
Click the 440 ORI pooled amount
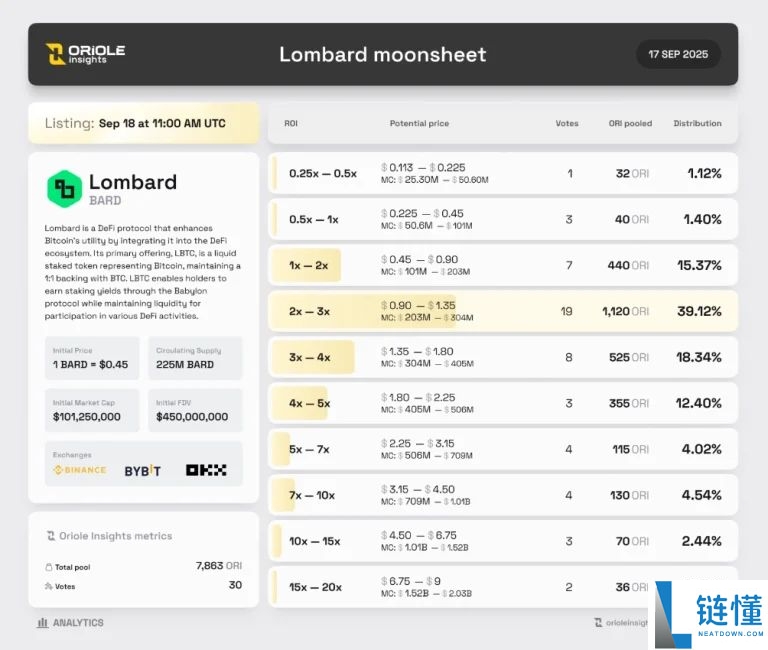628,265
